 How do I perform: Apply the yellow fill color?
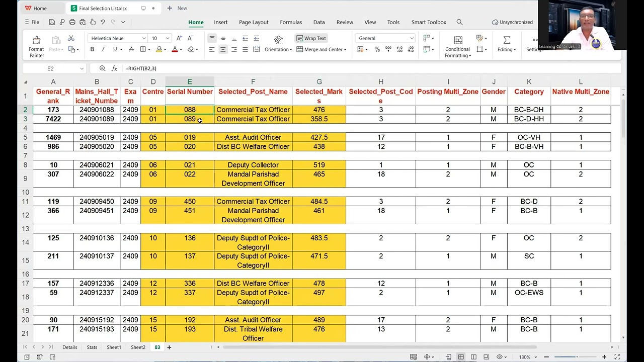[x=159, y=49]
